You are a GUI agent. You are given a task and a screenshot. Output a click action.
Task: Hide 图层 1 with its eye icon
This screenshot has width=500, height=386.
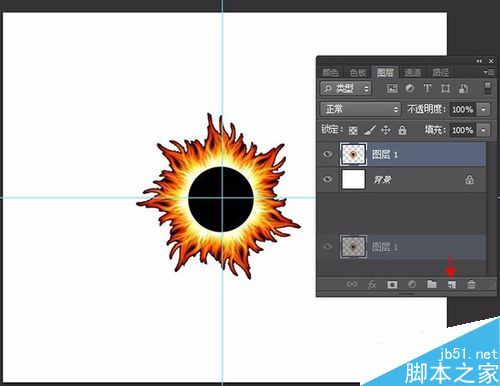(x=328, y=154)
